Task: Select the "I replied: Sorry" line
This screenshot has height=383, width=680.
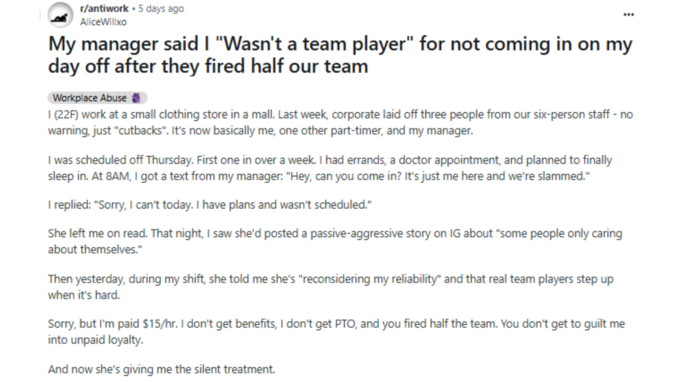Action: [210, 205]
